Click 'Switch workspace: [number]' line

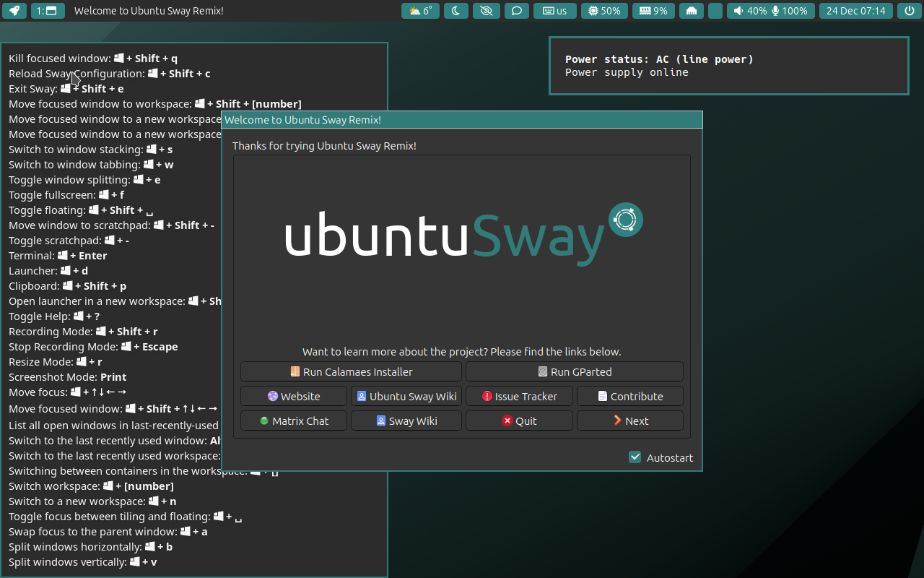point(91,486)
